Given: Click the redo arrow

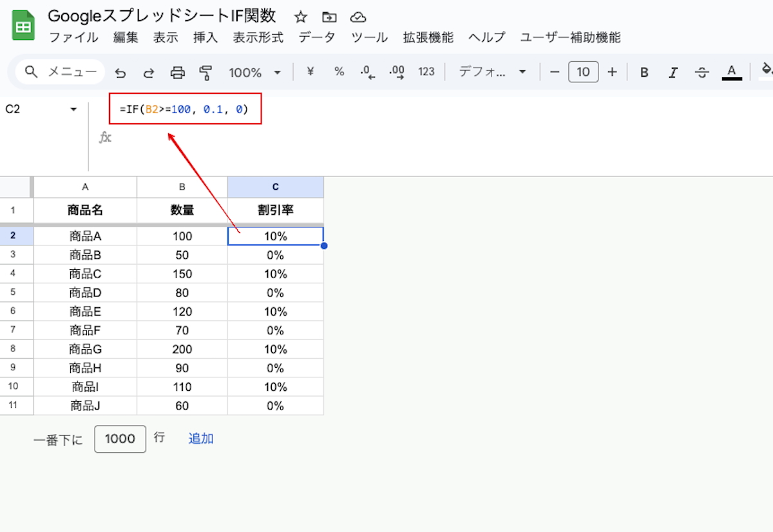Looking at the screenshot, I should pyautogui.click(x=149, y=72).
